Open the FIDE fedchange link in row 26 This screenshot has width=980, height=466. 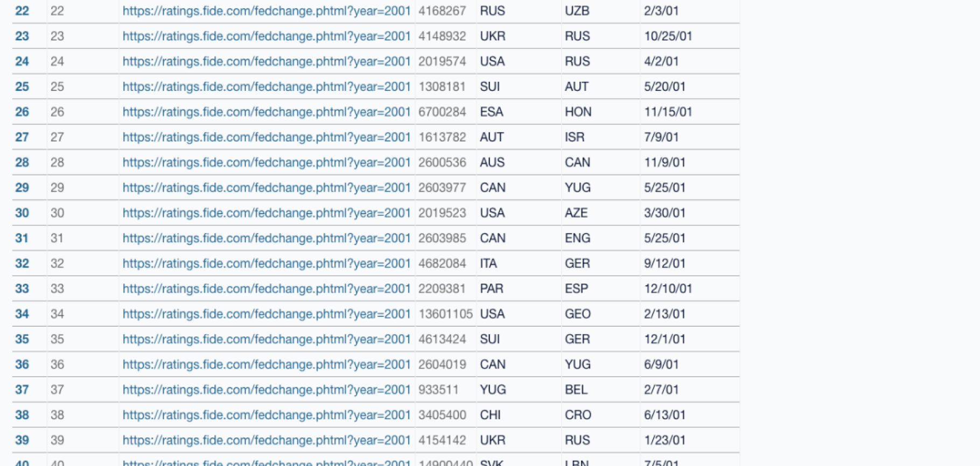[267, 112]
